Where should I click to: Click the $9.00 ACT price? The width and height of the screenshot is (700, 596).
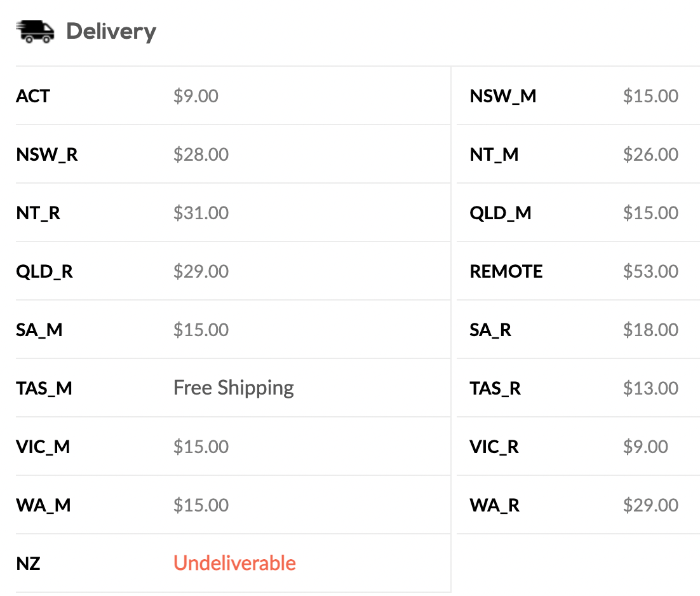(196, 96)
